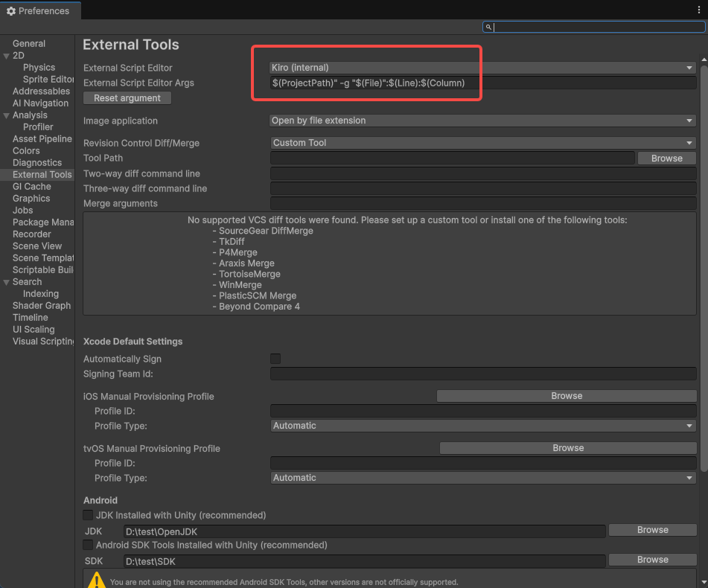
Task: Open the External Script Editor dropdown
Action: (x=482, y=68)
